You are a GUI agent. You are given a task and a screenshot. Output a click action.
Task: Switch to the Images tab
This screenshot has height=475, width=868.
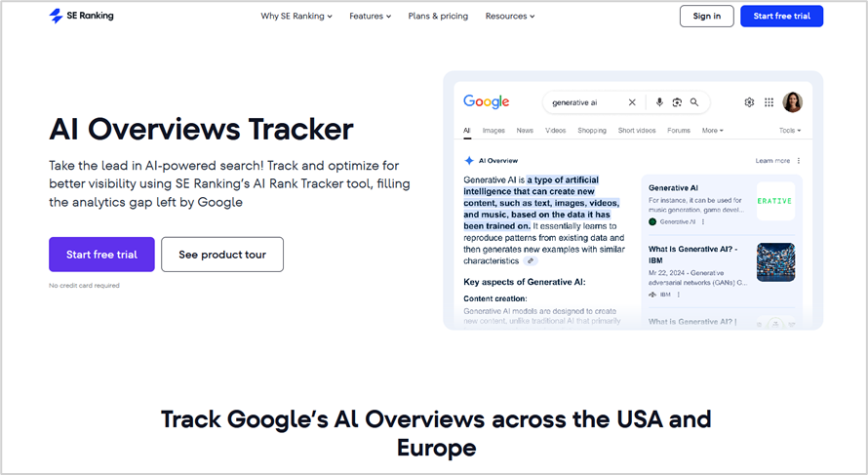(493, 131)
